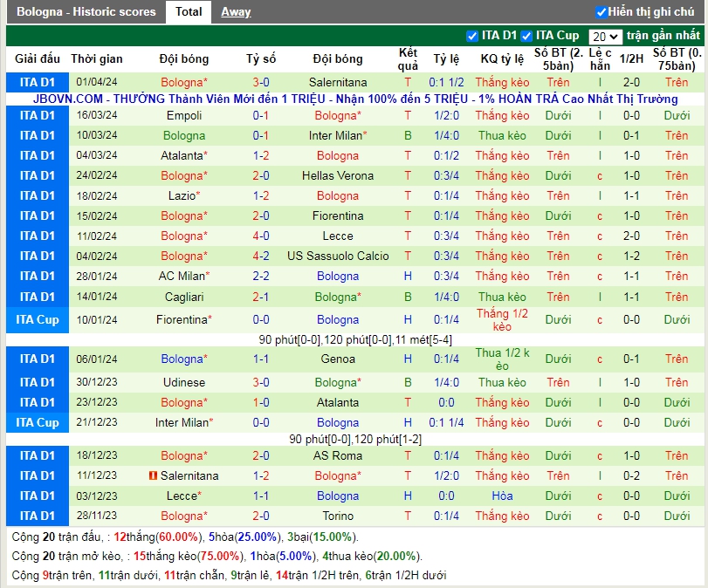The image size is (708, 588).
Task: Click the 4-2 score against US Sassuolo Calcio
Action: pyautogui.click(x=260, y=256)
